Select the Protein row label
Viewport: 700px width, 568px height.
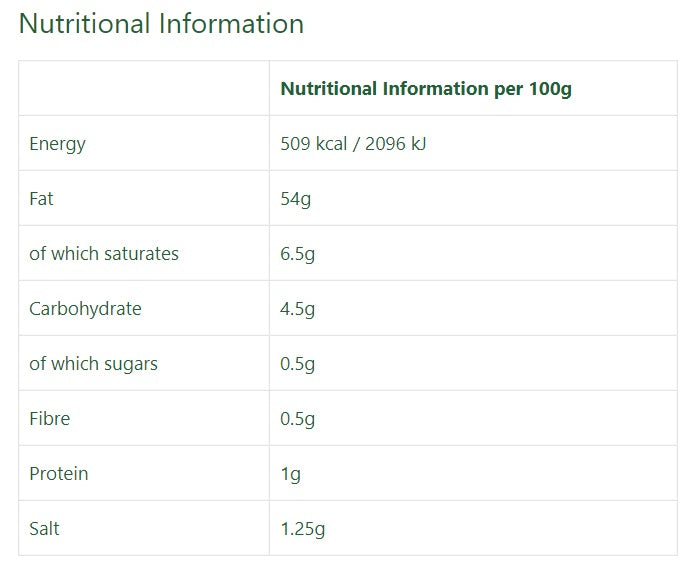pos(59,474)
